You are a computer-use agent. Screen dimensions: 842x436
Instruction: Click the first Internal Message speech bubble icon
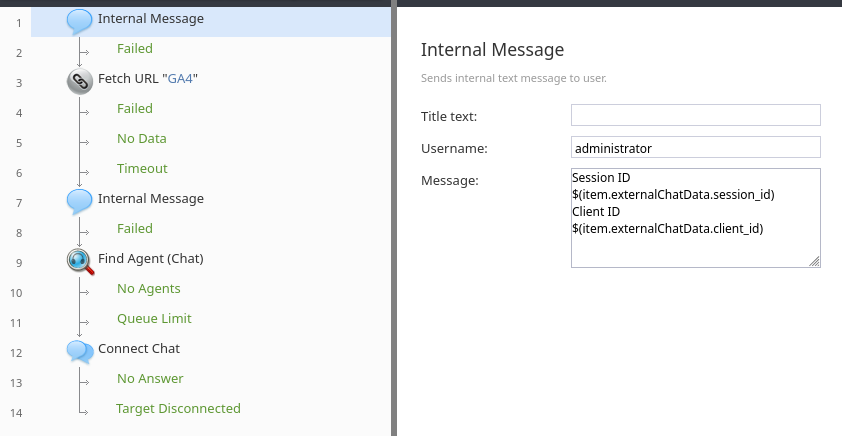coord(79,22)
